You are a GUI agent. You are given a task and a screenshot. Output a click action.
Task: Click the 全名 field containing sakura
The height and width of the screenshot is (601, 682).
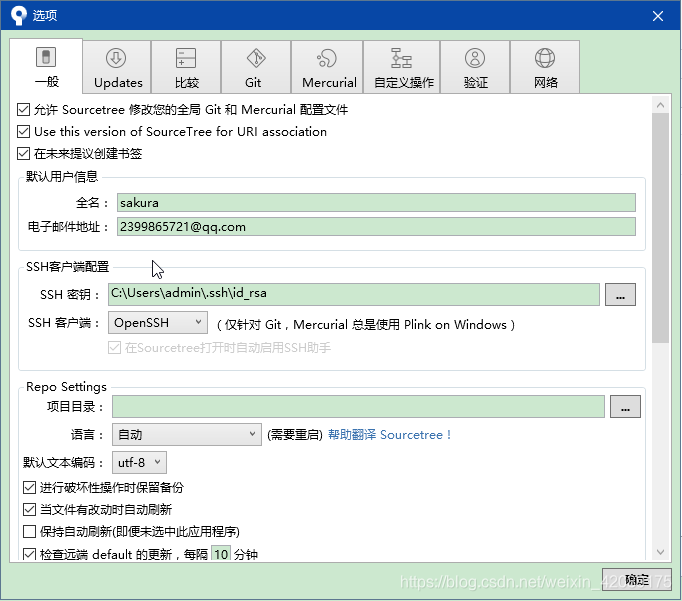pyautogui.click(x=376, y=203)
